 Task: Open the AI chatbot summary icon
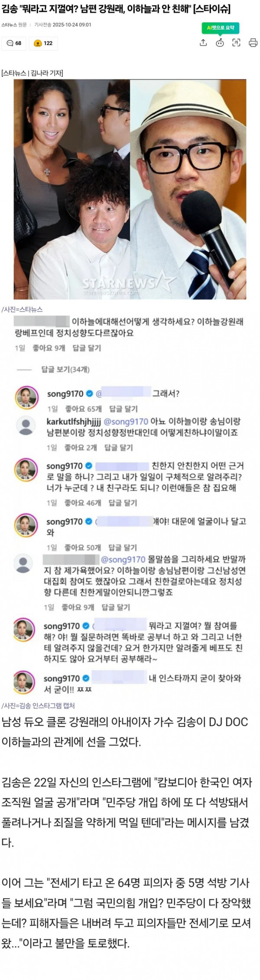(x=220, y=43)
